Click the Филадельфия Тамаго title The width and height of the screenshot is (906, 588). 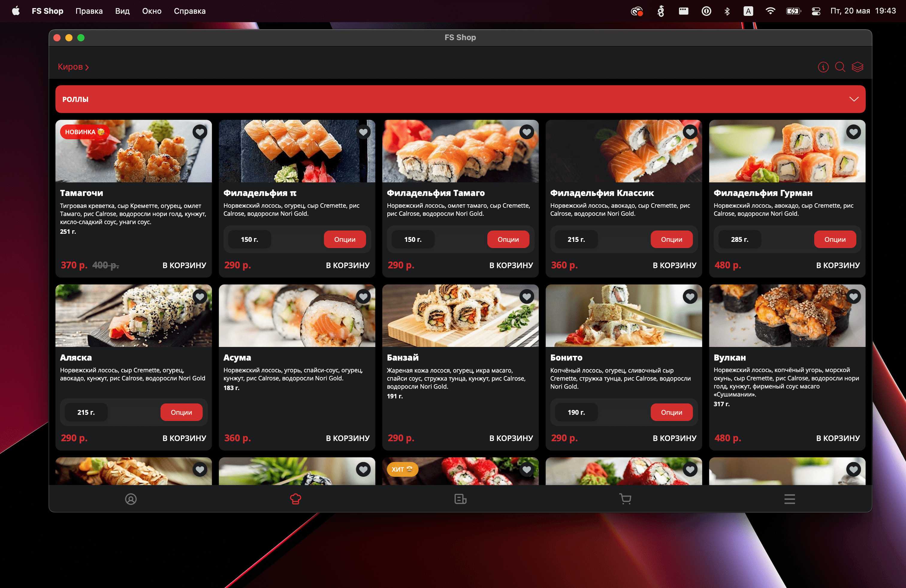coord(436,193)
